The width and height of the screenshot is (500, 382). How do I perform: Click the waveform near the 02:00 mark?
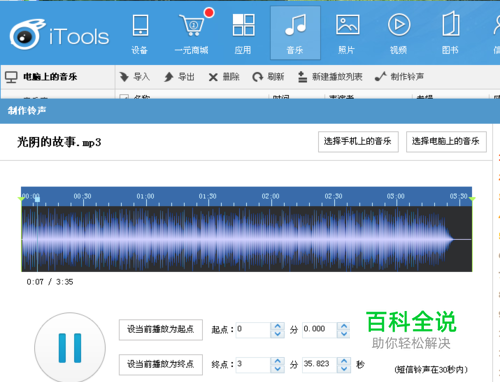271,239
